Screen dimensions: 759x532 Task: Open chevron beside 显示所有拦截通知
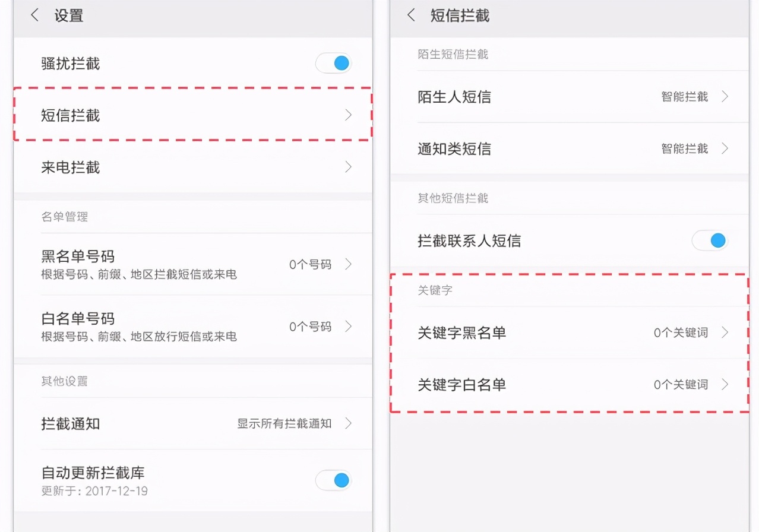349,423
